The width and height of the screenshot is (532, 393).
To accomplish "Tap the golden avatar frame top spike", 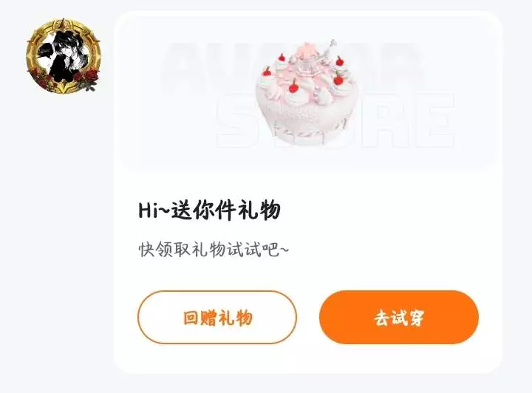I will (x=63, y=23).
